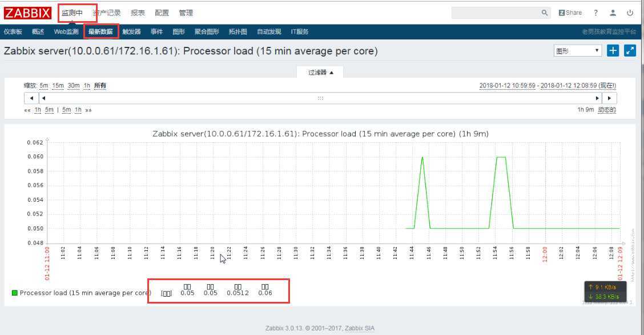644x335 pixels.
Task: Move forward 1h using right shift link
Action: [78, 110]
